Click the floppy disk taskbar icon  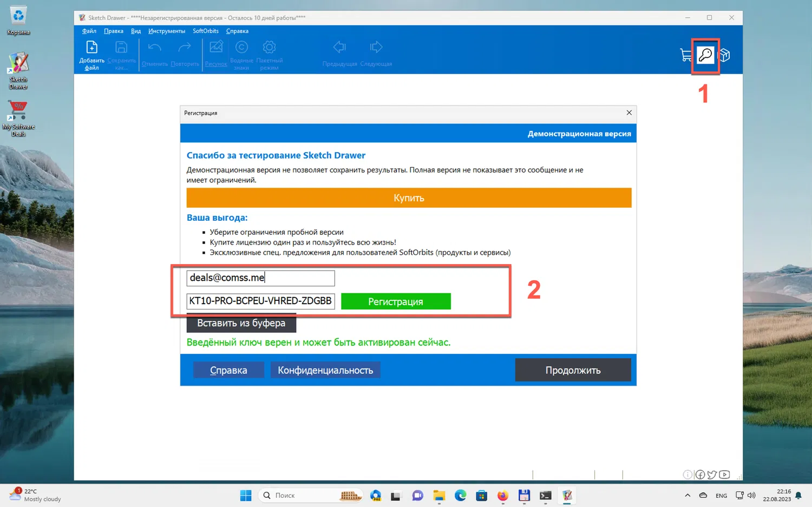tap(524, 495)
